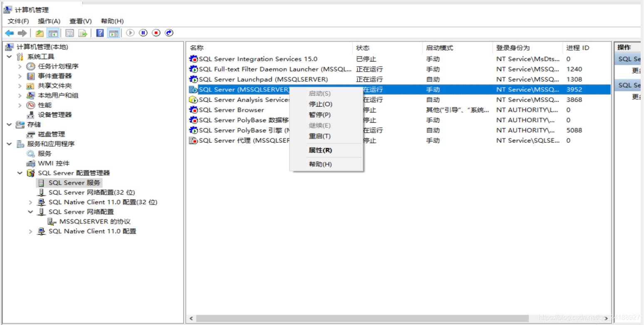This screenshot has height=325, width=644.
Task: Select SQL Server 网络配置(32 位)
Action: pyautogui.click(x=92, y=192)
